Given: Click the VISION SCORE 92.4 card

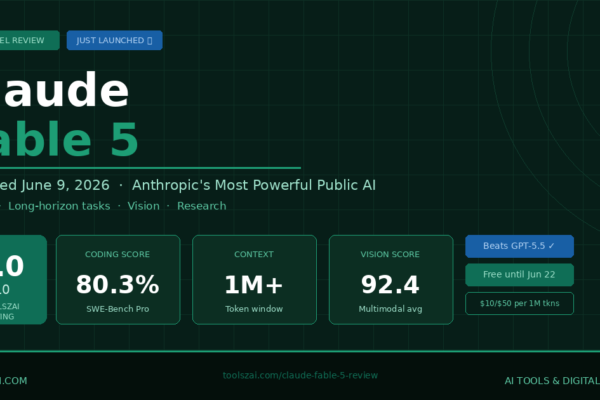Looking at the screenshot, I should (391, 280).
